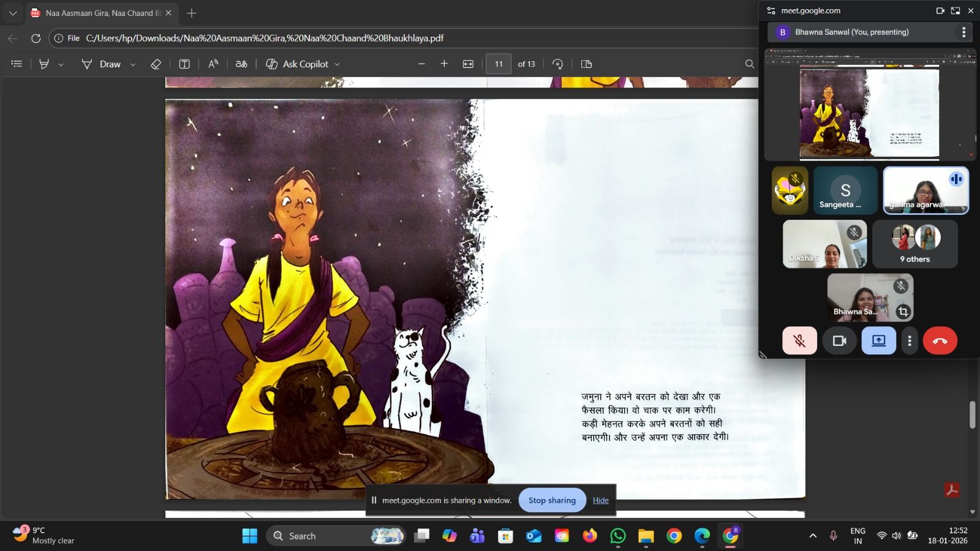
Task: Open a new browser tab
Action: coord(192,13)
